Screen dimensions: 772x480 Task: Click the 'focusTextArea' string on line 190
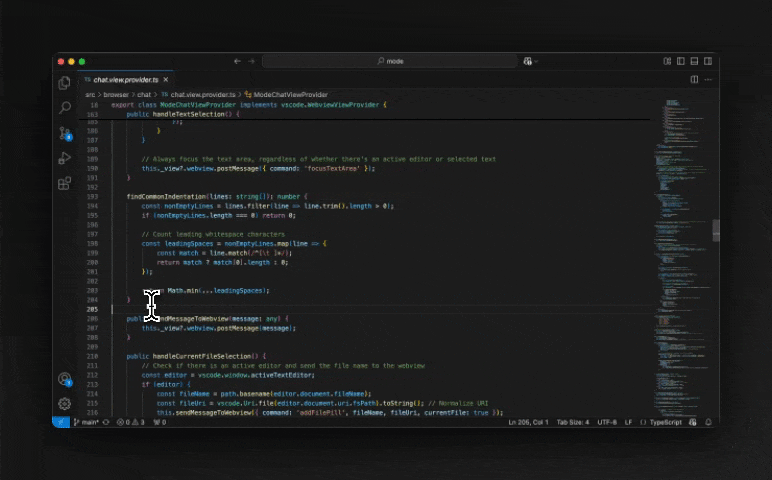tap(332, 168)
